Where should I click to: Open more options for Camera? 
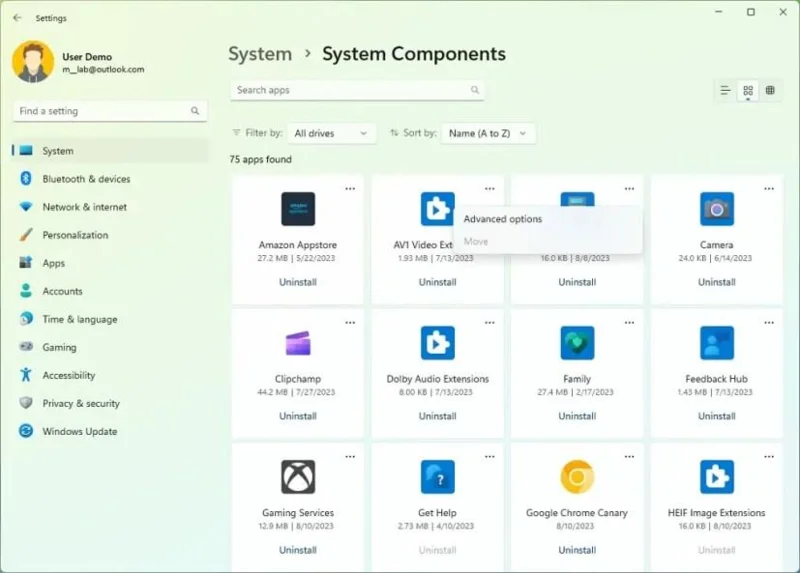point(769,189)
